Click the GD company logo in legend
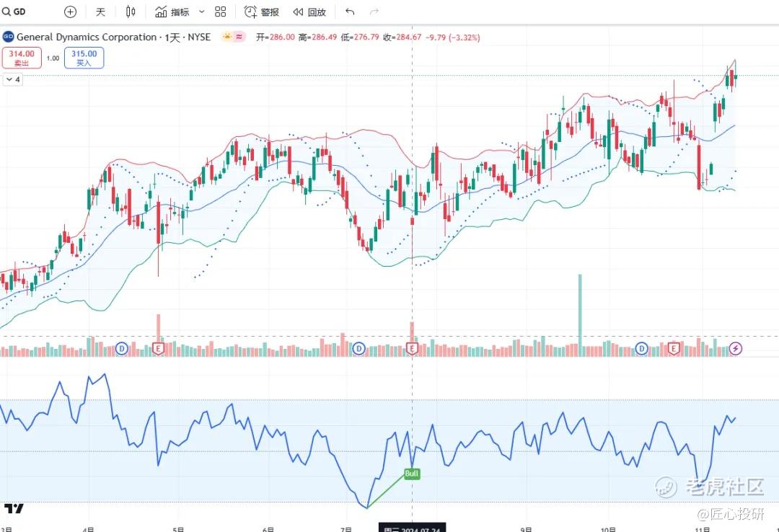 tap(8, 37)
